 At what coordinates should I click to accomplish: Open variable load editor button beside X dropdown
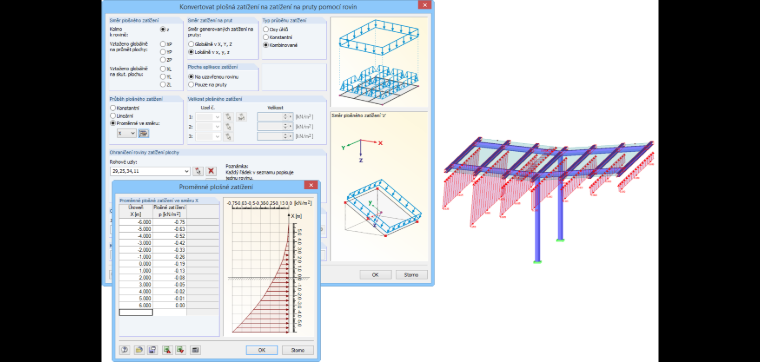[143, 133]
